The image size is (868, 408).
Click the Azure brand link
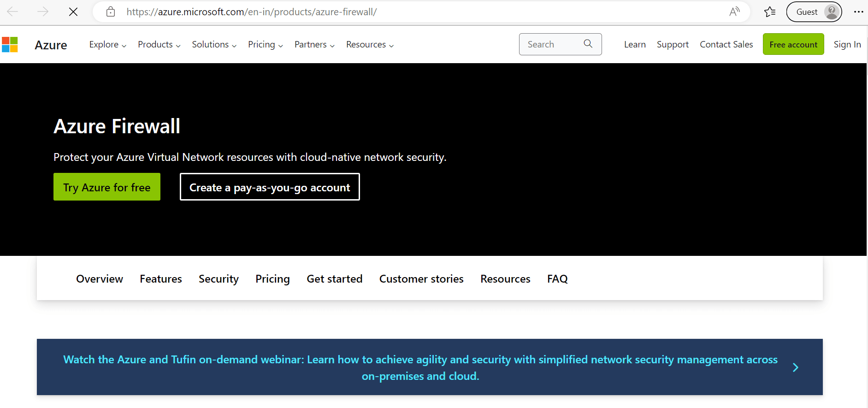pyautogui.click(x=51, y=45)
